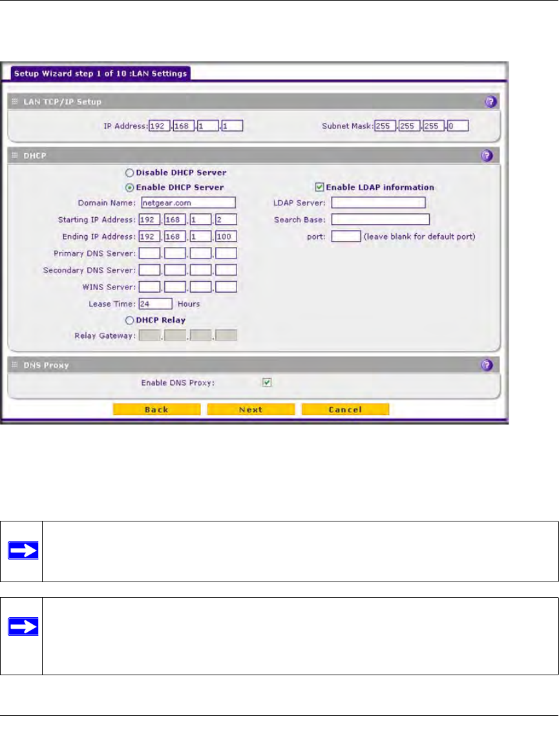The width and height of the screenshot is (559, 756).
Task: Click first octet of Subnet Mask
Action: [385, 126]
